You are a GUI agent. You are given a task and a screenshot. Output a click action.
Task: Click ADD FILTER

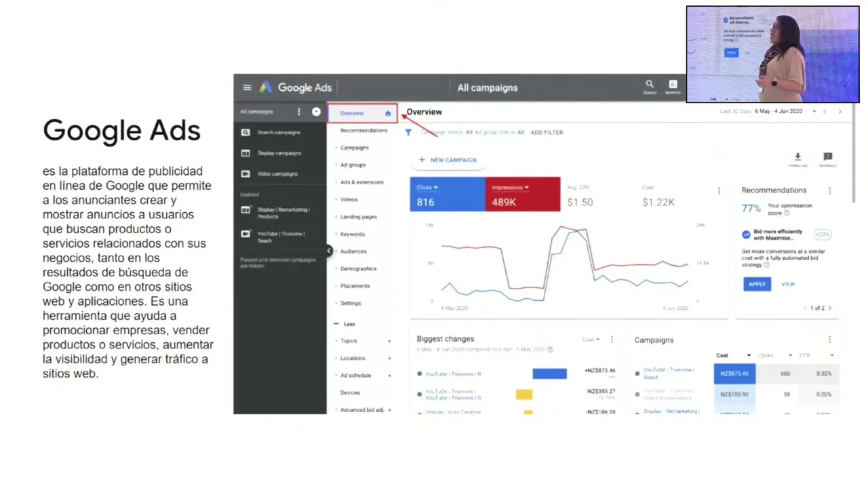point(547,132)
